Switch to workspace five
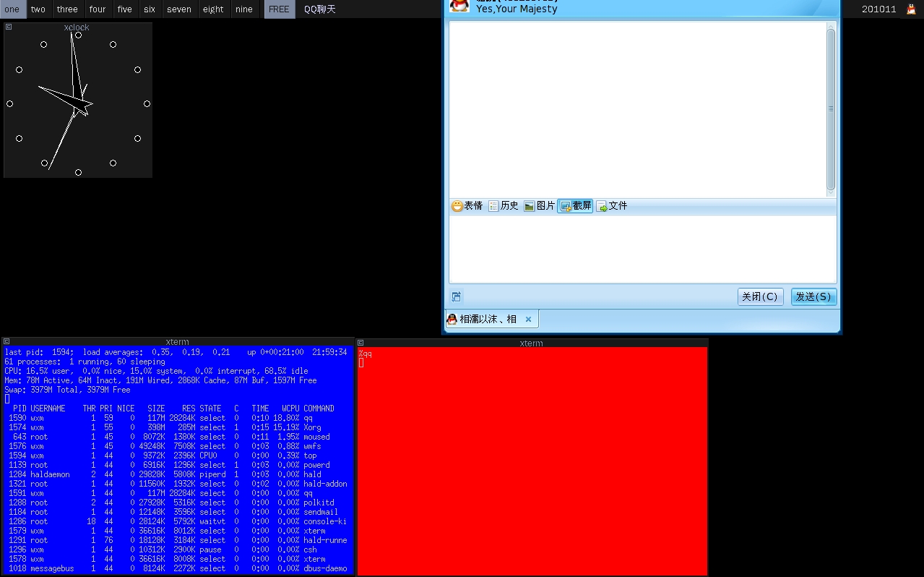 click(x=125, y=9)
